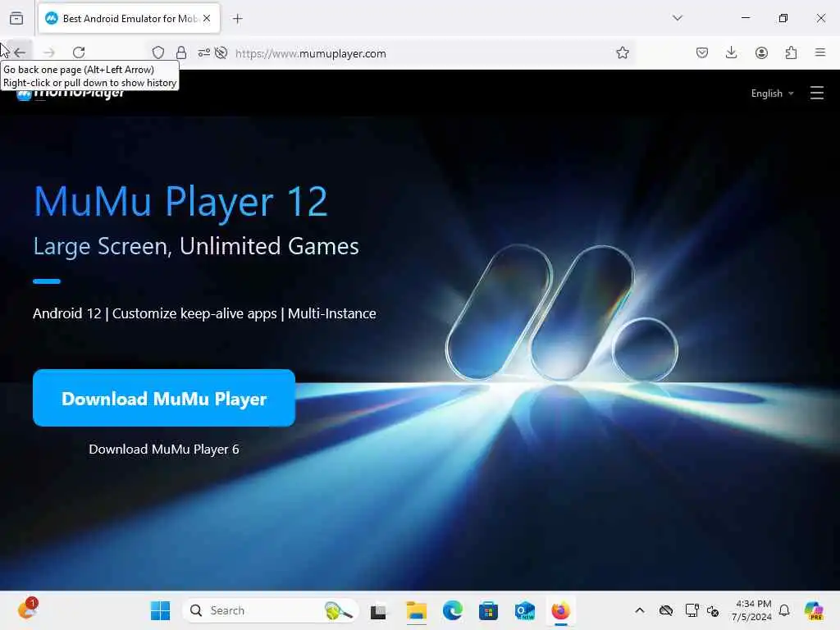The width and height of the screenshot is (840, 630).
Task: Open the Firefox account icon
Action: [761, 52]
